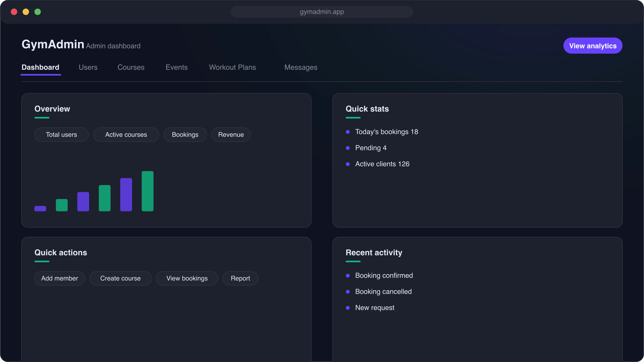Click the Overview card heading

(52, 109)
